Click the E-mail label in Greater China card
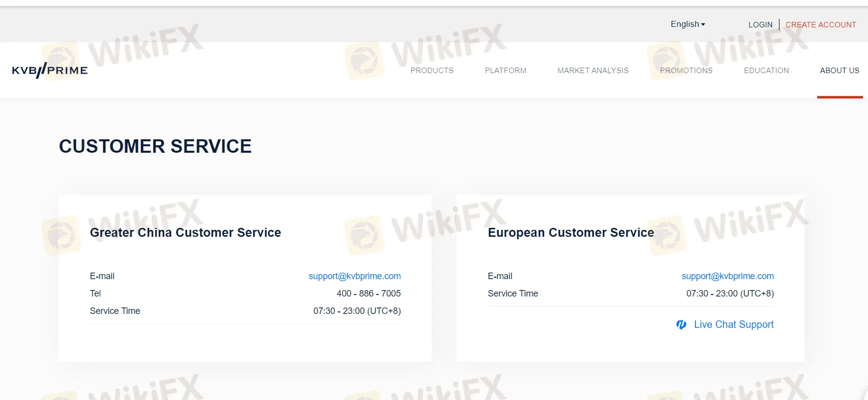Viewport: 868px width, 400px height. click(102, 276)
